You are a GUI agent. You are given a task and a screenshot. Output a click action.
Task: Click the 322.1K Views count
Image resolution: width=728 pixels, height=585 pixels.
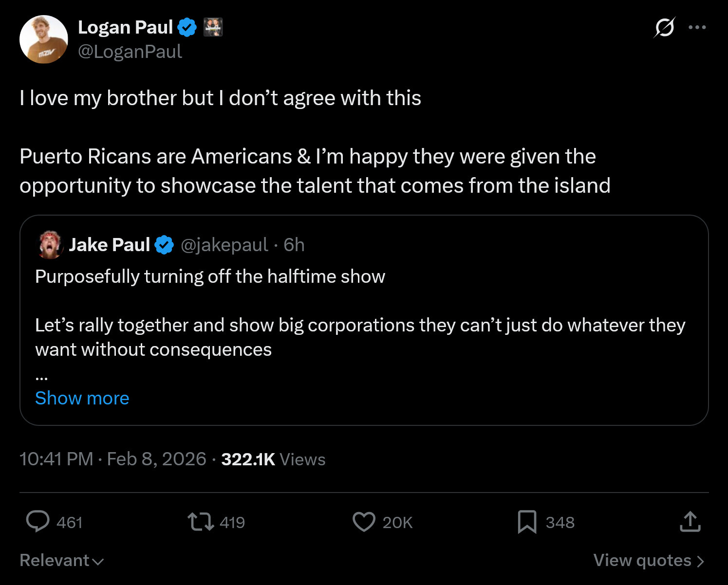click(273, 459)
